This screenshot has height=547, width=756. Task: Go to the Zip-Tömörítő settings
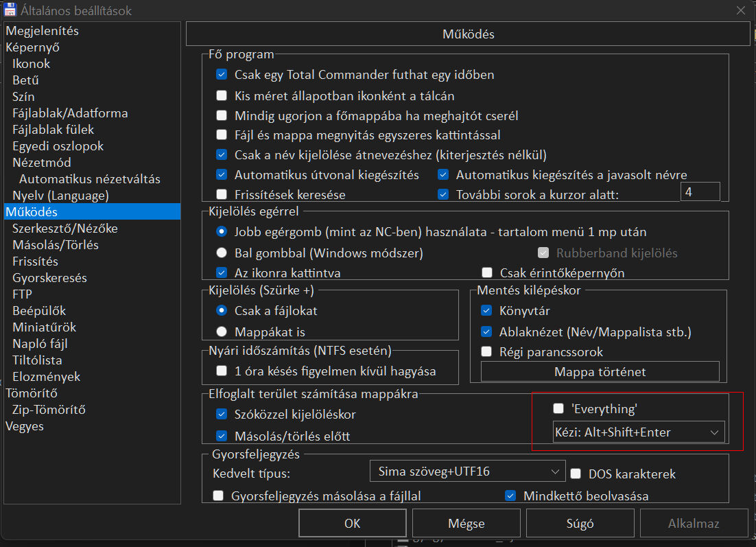point(49,410)
